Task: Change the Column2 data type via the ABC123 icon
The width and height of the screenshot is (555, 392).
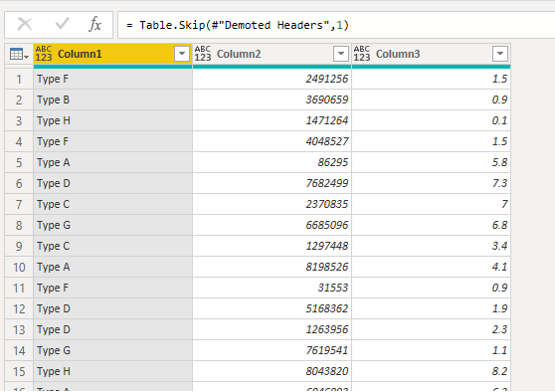Action: (203, 54)
